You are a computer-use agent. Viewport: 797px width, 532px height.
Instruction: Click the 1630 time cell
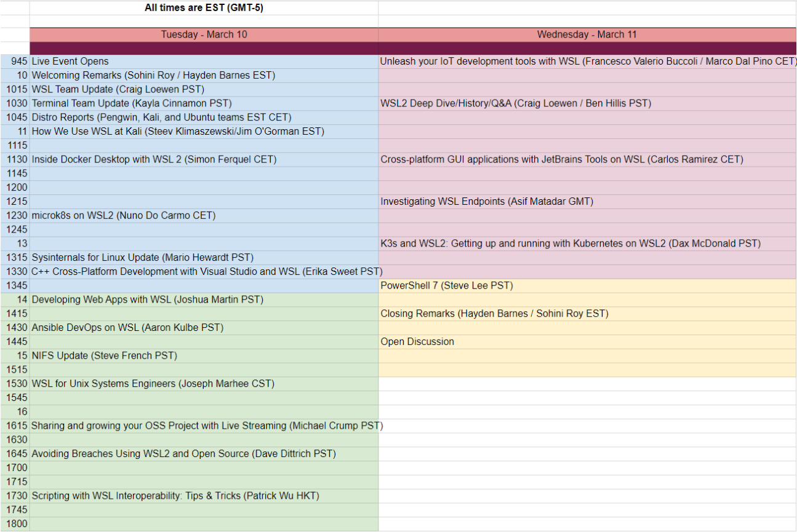[x=15, y=440]
